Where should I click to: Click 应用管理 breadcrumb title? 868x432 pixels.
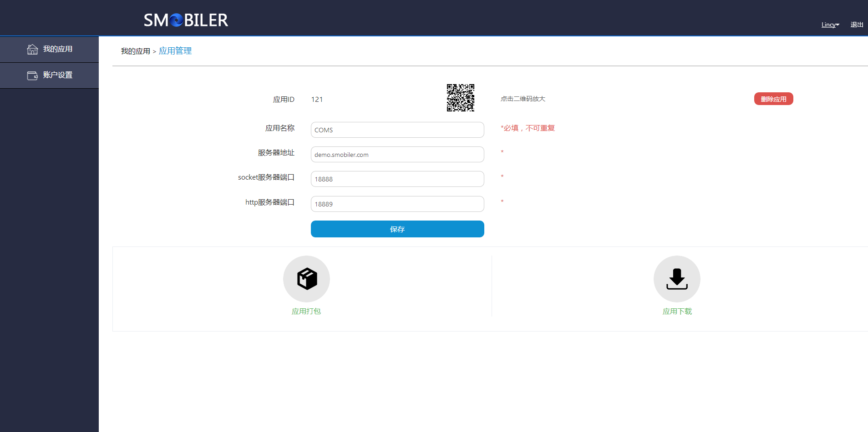coord(175,51)
